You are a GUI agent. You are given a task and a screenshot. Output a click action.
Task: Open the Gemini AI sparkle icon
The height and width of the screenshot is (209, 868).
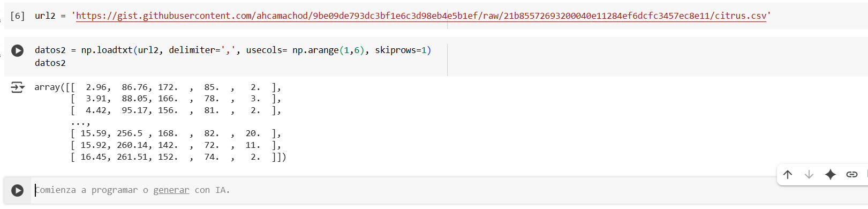click(x=831, y=174)
